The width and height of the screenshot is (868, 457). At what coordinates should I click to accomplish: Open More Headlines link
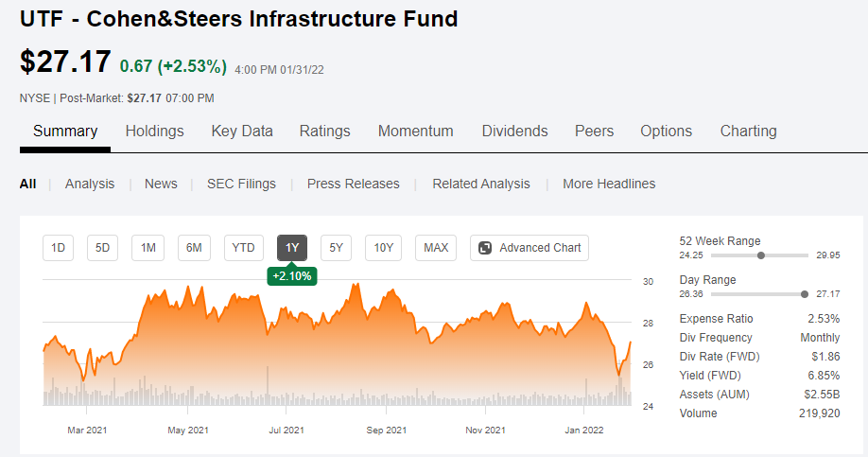[x=609, y=184]
